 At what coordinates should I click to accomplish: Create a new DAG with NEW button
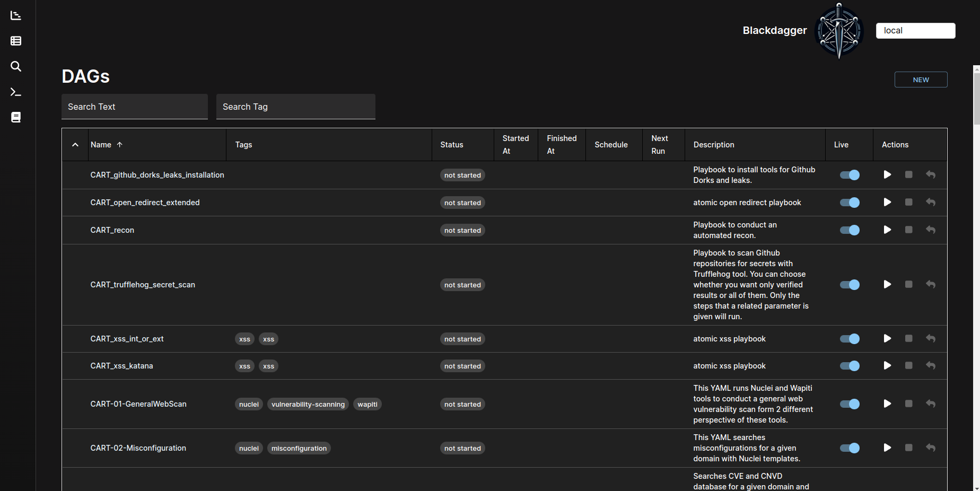click(x=921, y=80)
